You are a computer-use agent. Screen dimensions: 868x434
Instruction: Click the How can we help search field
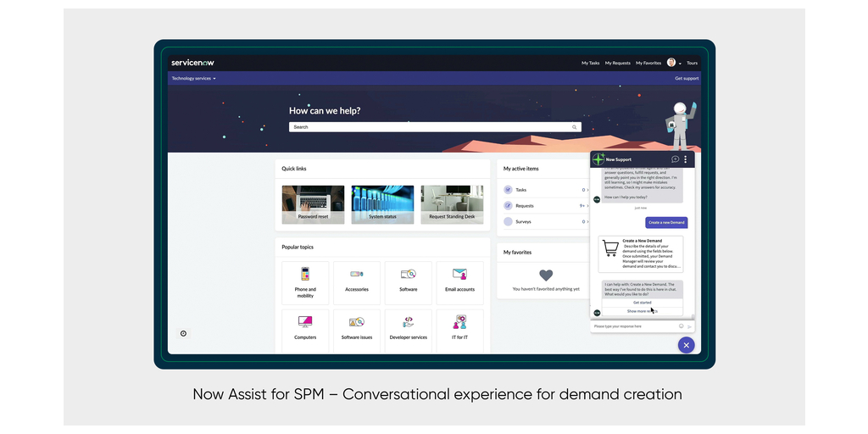click(x=435, y=127)
